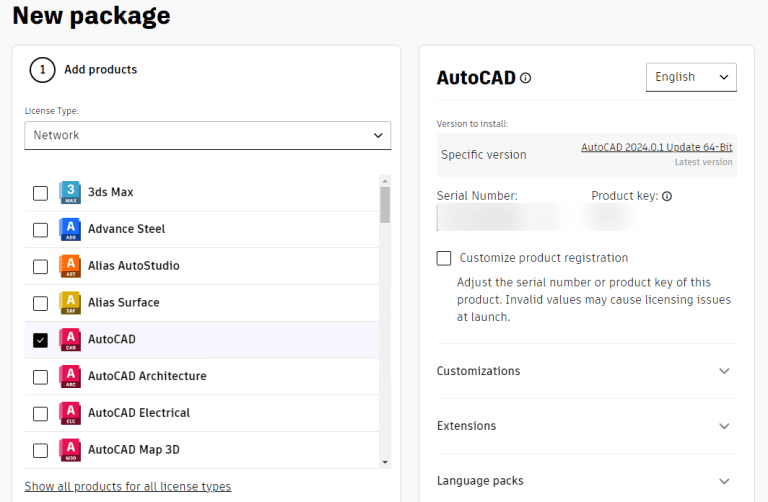Click the AutoCAD Architecture product icon
This screenshot has width=768, height=502.
coord(70,376)
